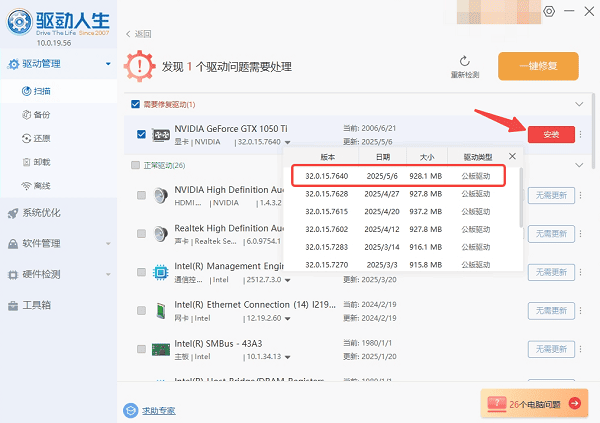Click the 返回 back arrow
The height and width of the screenshot is (423, 600).
pyautogui.click(x=128, y=34)
